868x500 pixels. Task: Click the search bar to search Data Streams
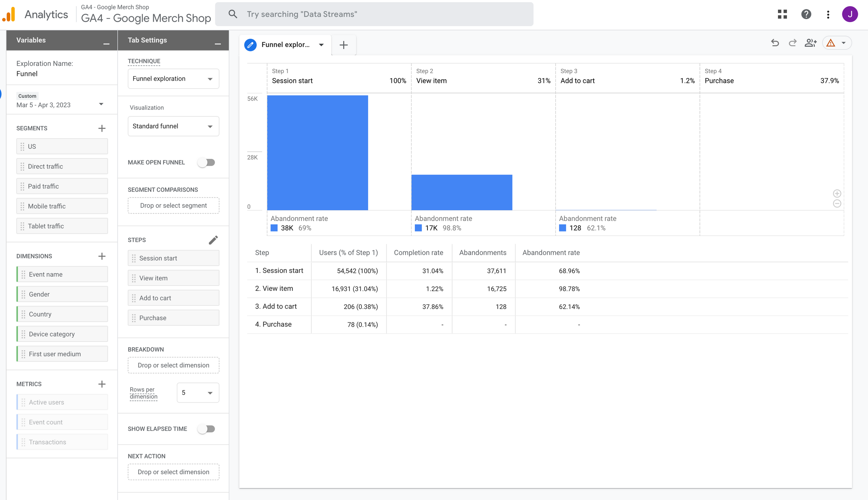click(374, 14)
